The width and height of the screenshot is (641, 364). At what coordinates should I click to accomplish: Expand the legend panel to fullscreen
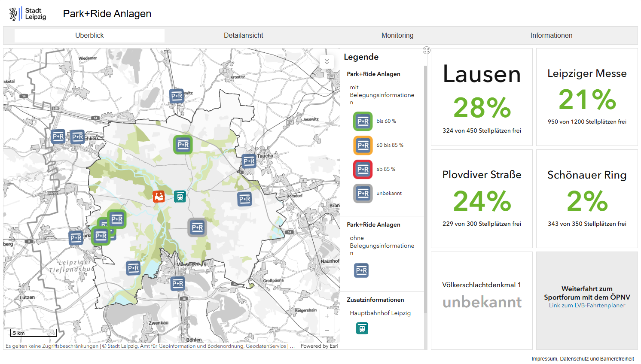click(x=426, y=50)
